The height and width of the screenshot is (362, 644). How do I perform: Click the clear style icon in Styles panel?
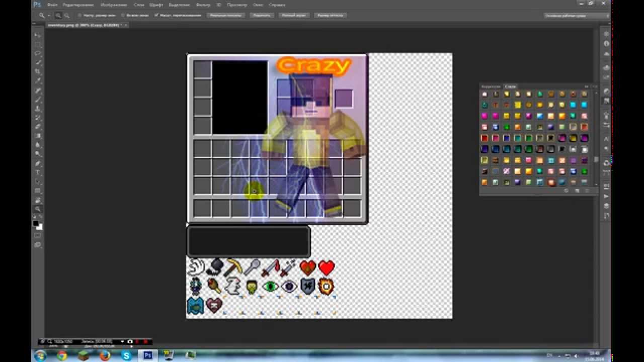pos(566,191)
